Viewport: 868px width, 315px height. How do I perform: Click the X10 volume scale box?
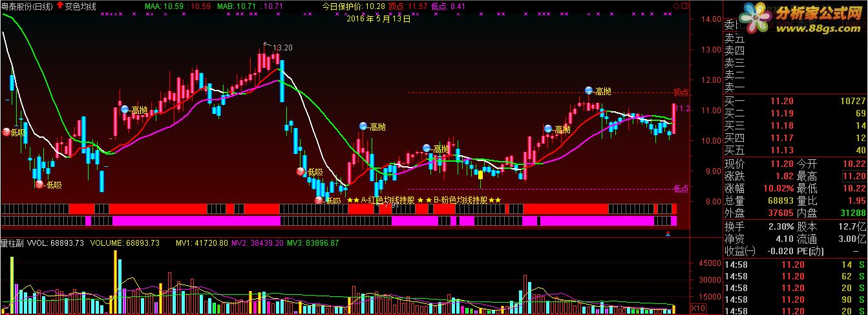tap(698, 308)
